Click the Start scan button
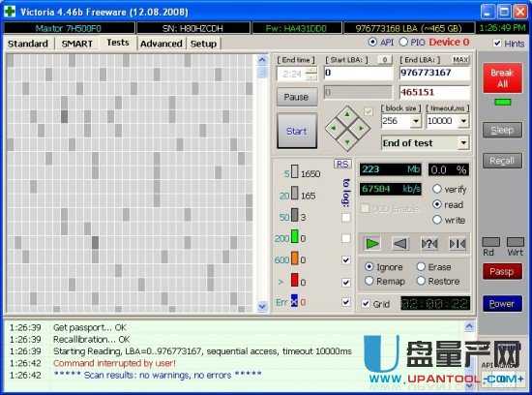Viewport: 532px width, 395px height. [x=297, y=131]
